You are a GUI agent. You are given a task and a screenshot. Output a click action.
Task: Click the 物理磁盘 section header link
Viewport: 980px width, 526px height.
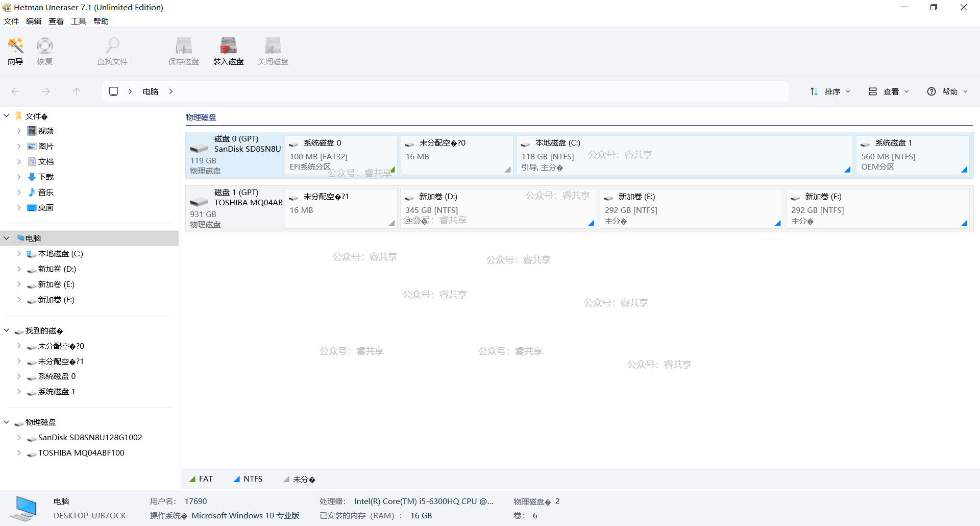point(201,117)
